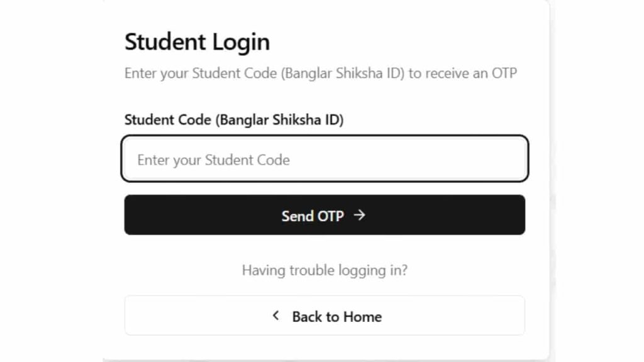The width and height of the screenshot is (644, 362).
Task: Hit the back chevron icon at bottom
Action: tap(275, 315)
